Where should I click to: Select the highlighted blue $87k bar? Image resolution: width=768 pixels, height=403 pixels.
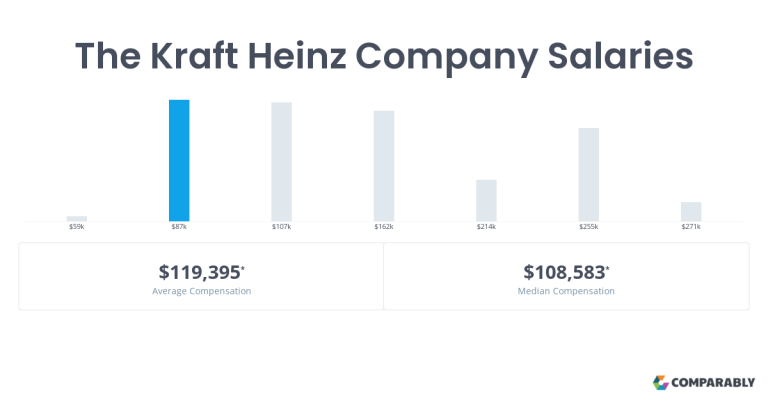(179, 161)
